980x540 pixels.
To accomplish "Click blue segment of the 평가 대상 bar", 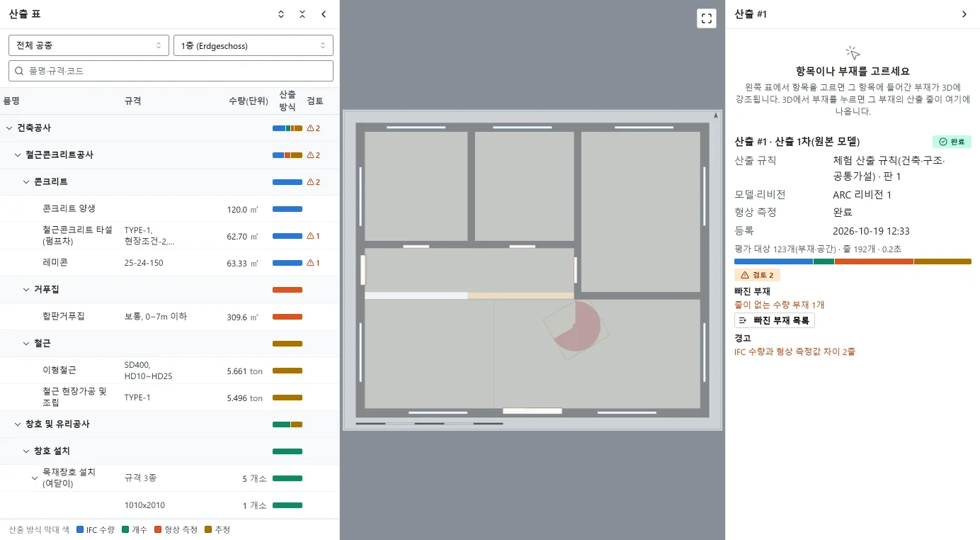I will [773, 261].
